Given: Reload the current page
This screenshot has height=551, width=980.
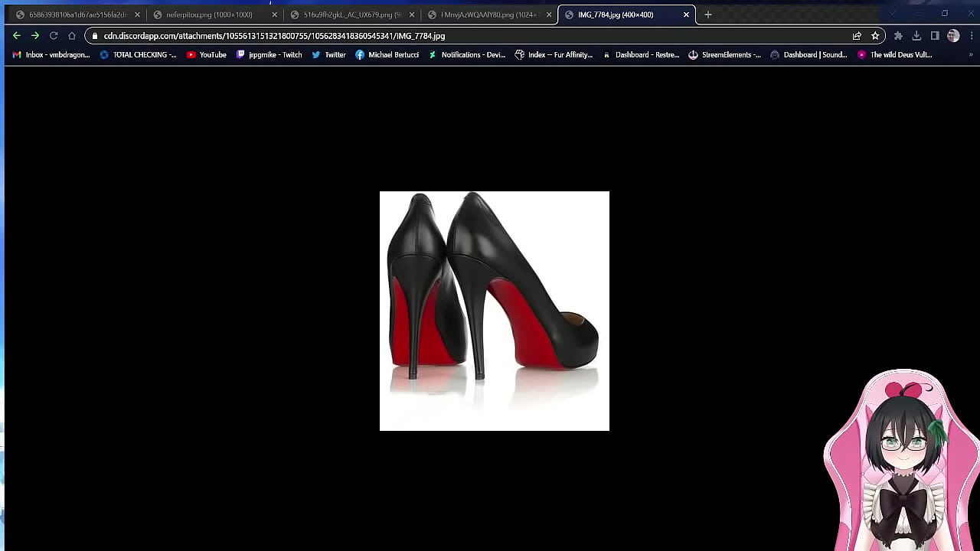Looking at the screenshot, I should (54, 36).
